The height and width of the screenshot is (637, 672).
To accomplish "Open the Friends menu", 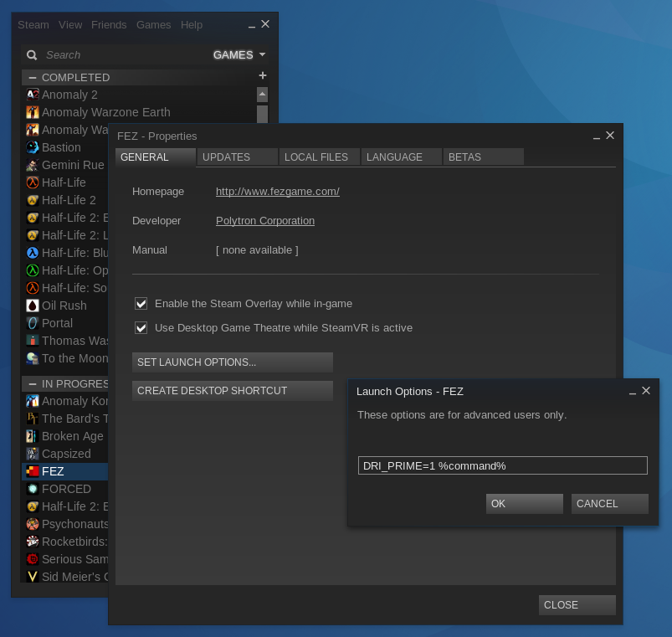I will point(109,24).
